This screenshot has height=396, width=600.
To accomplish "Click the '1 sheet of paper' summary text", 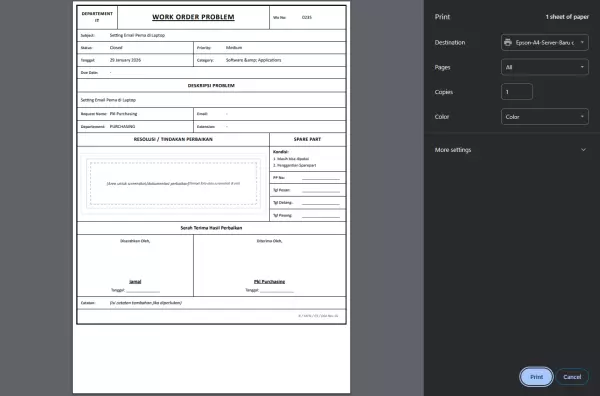I will click(x=567, y=17).
